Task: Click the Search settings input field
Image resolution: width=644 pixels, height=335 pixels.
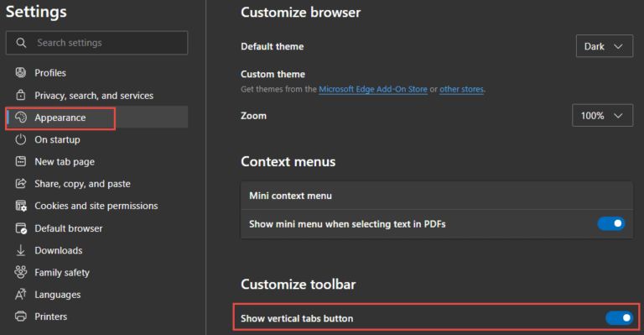Action: [96, 43]
